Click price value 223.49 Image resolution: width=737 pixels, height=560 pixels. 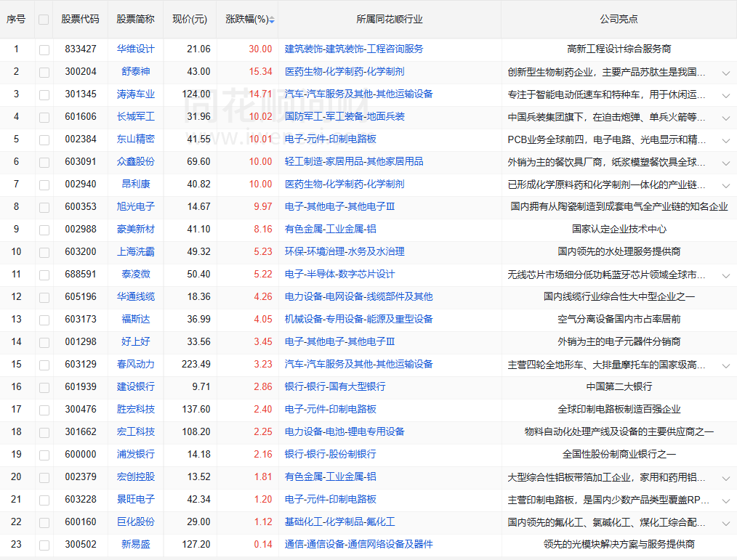196,364
